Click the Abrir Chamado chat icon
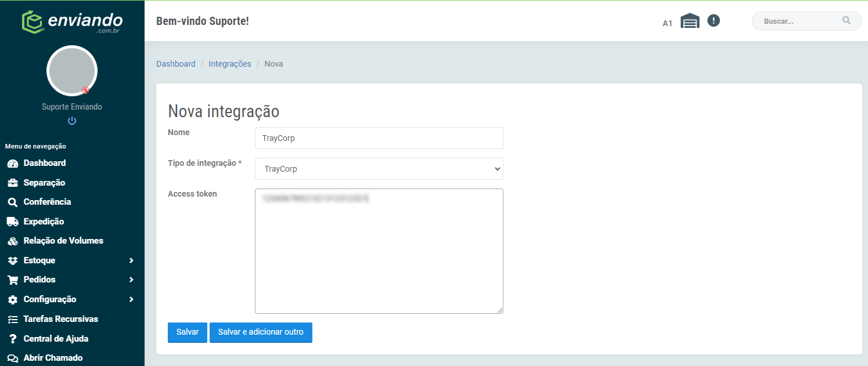Image resolution: width=868 pixels, height=366 pixels. pyautogui.click(x=13, y=358)
